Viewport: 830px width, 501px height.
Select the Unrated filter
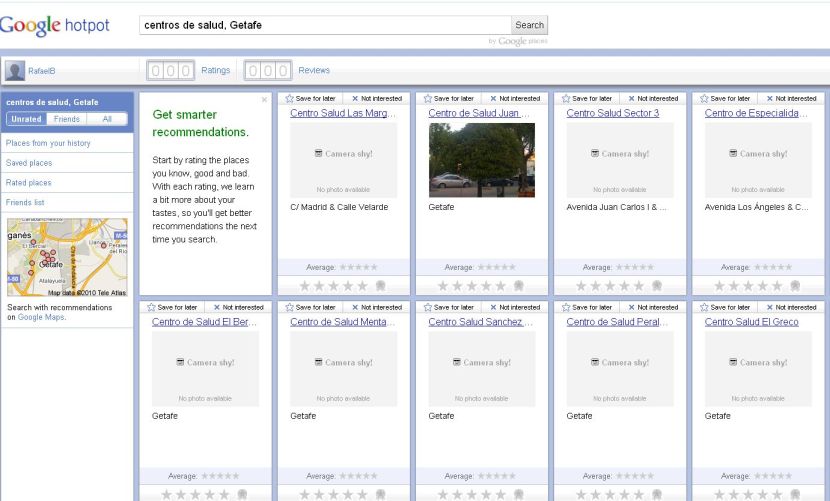click(26, 119)
